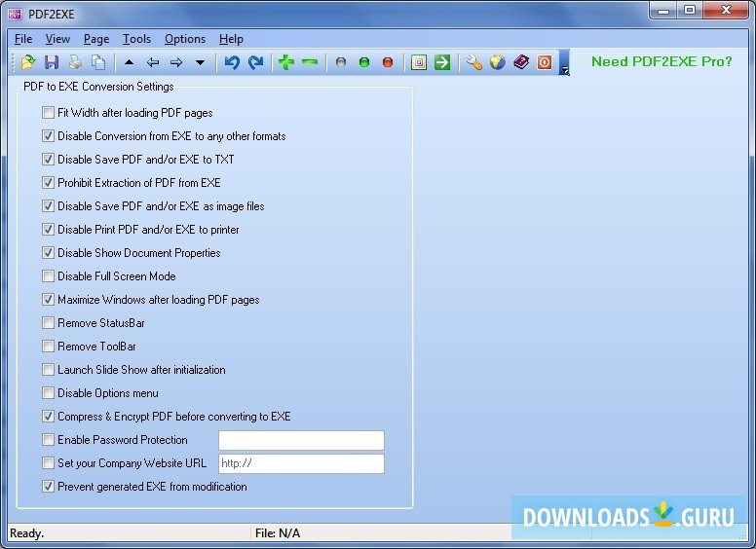This screenshot has height=549, width=756.
Task: Click the Ready. status bar text
Action: [x=27, y=533]
